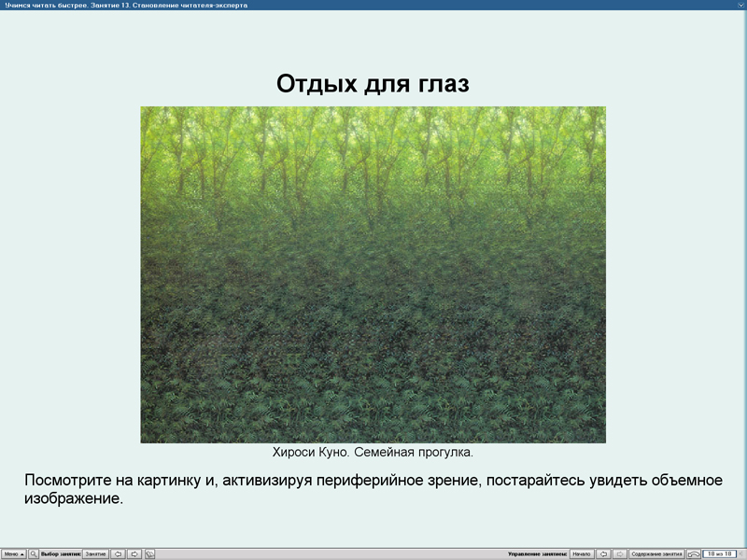Open the Меню dropdown menu
This screenshot has height=560, width=747.
click(13, 554)
